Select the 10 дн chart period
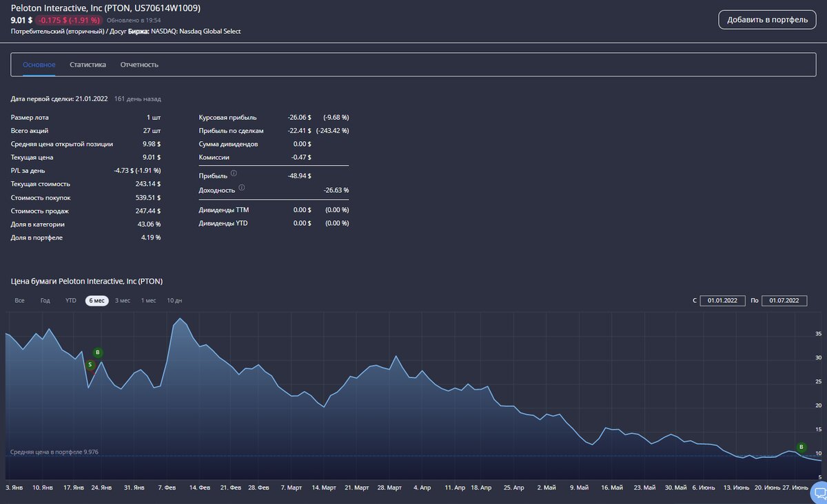The image size is (827, 504). tap(174, 300)
